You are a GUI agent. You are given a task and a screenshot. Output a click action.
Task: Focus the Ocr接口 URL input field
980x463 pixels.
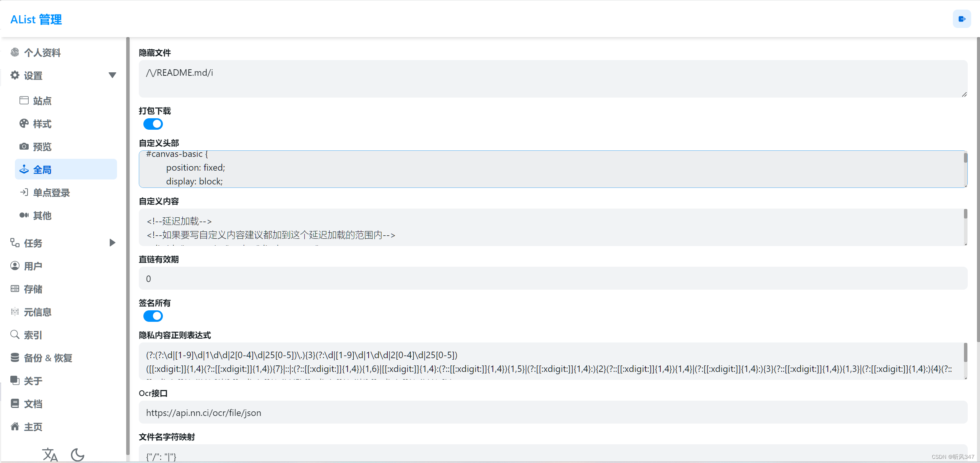(x=553, y=412)
